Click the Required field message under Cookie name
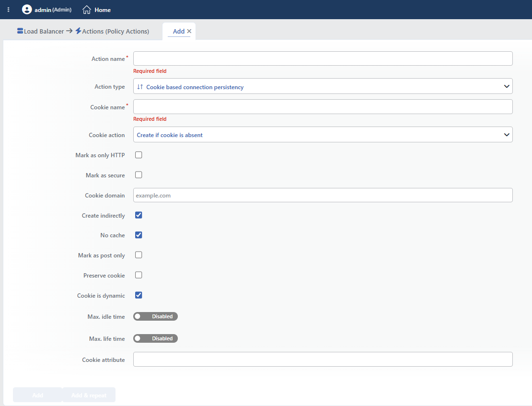Image resolution: width=532 pixels, height=406 pixels. [x=150, y=119]
